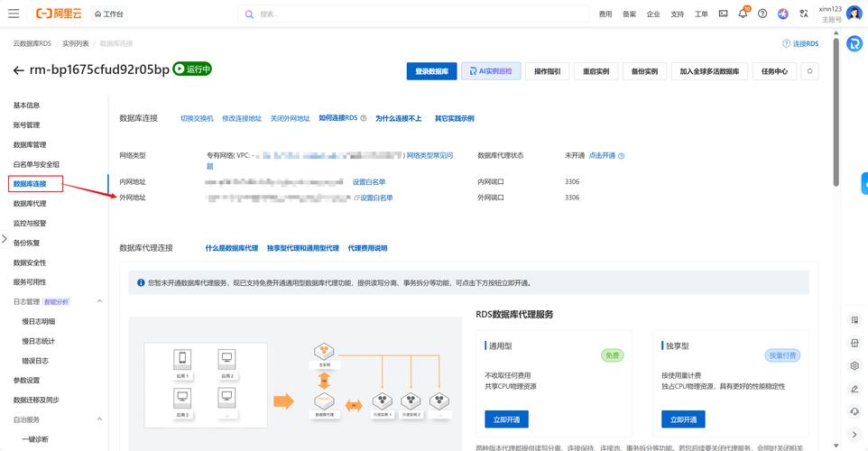Image resolution: width=868 pixels, height=451 pixels.
Task: Open the book documentation icon in right rail
Action: pos(854,320)
